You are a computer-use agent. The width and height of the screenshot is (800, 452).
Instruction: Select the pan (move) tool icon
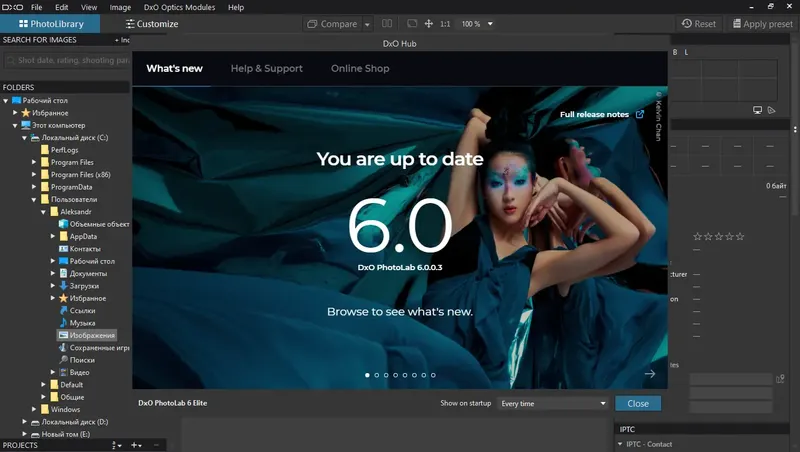(x=429, y=23)
